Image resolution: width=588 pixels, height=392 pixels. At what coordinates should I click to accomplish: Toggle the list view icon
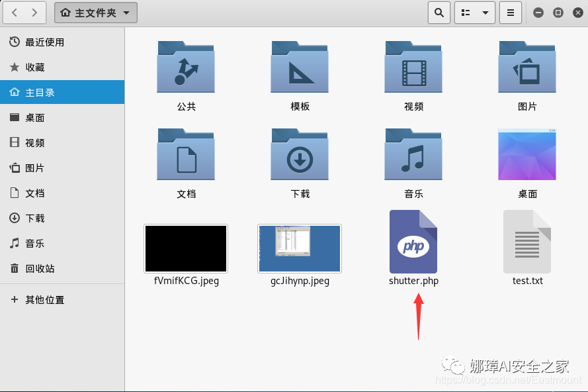point(466,13)
